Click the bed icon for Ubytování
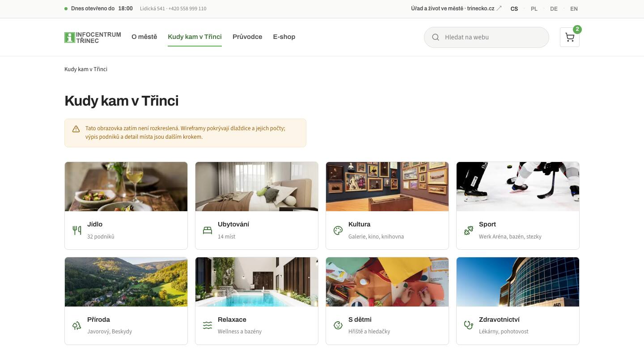 click(x=208, y=230)
